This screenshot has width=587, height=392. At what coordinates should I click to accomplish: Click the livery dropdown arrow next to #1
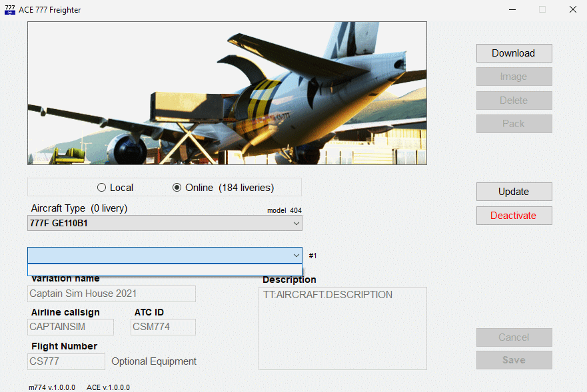coord(296,256)
